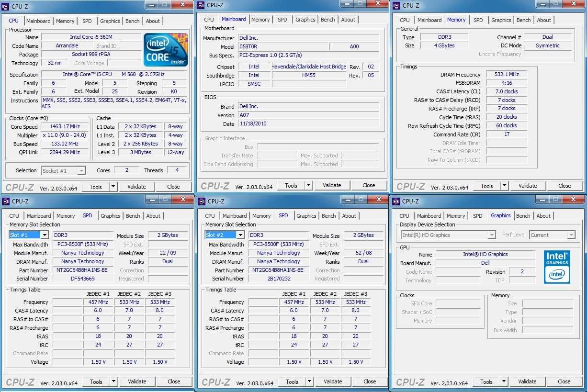Expand the Tools arrow in the Slot #1 SPD window
Screen dimensions: 587x392
(114, 381)
